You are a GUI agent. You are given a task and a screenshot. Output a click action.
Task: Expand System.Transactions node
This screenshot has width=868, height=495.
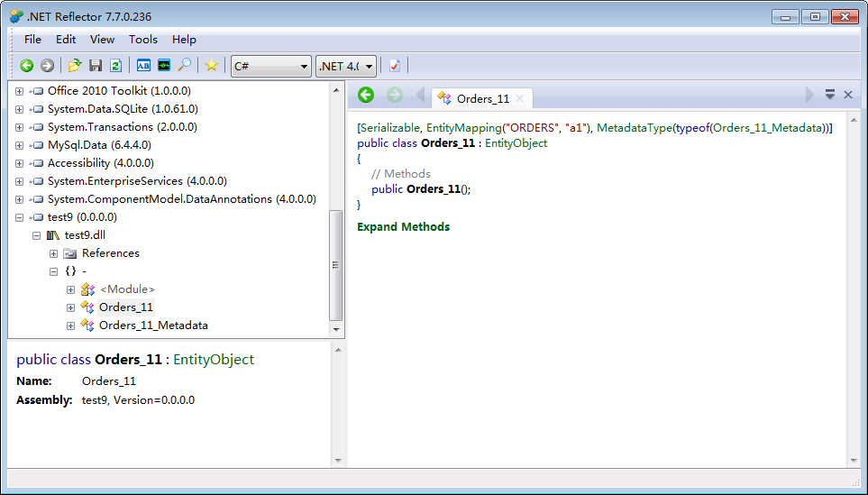(19, 127)
